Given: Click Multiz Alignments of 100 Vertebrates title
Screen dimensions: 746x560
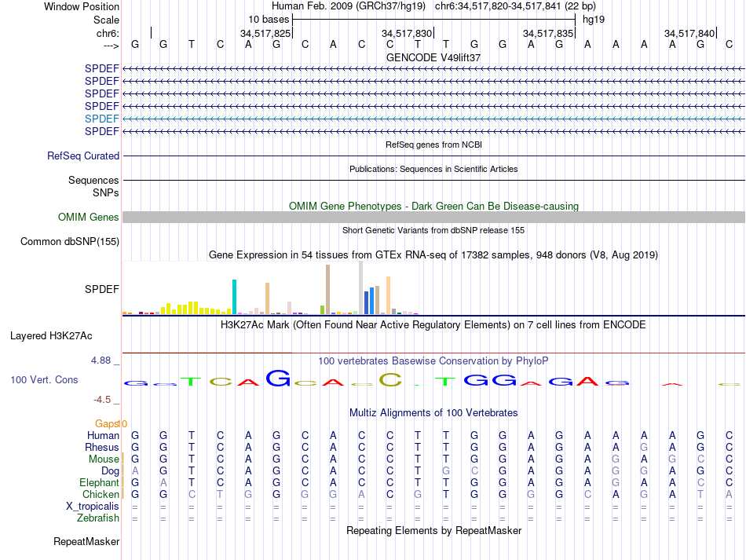Looking at the screenshot, I should tap(433, 413).
